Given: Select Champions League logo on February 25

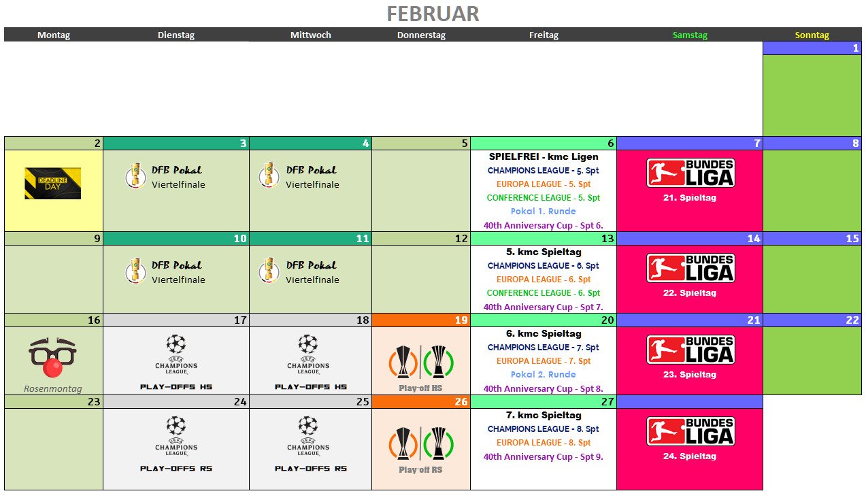Looking at the screenshot, I should tap(307, 436).
